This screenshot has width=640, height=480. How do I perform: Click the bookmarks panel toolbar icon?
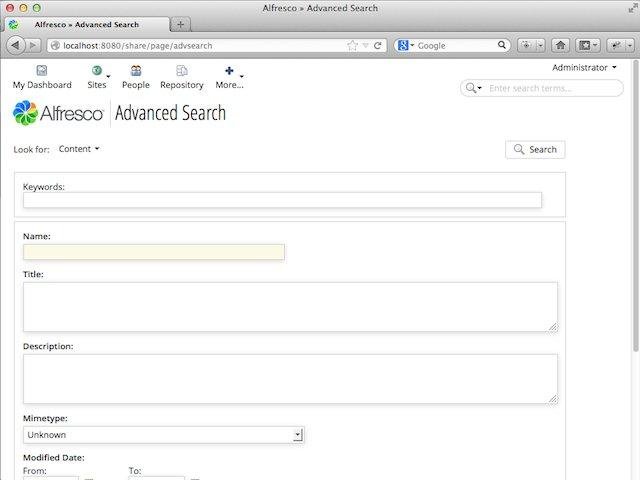585,45
